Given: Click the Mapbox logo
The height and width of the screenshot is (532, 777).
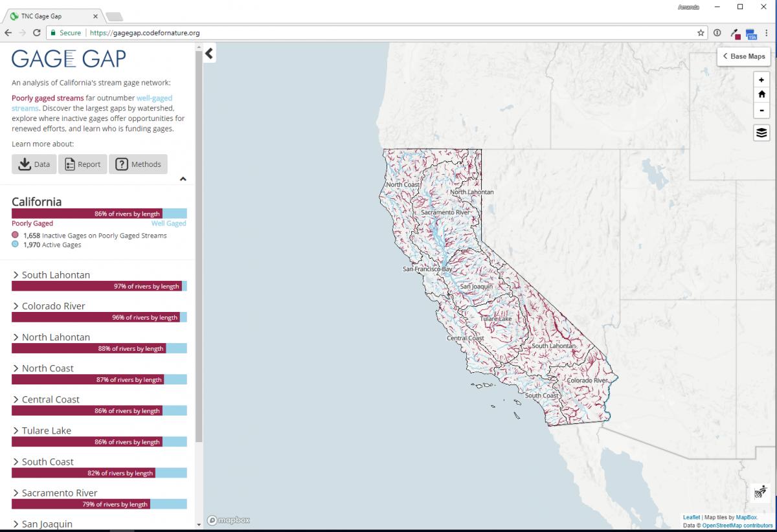Looking at the screenshot, I should click(x=229, y=520).
